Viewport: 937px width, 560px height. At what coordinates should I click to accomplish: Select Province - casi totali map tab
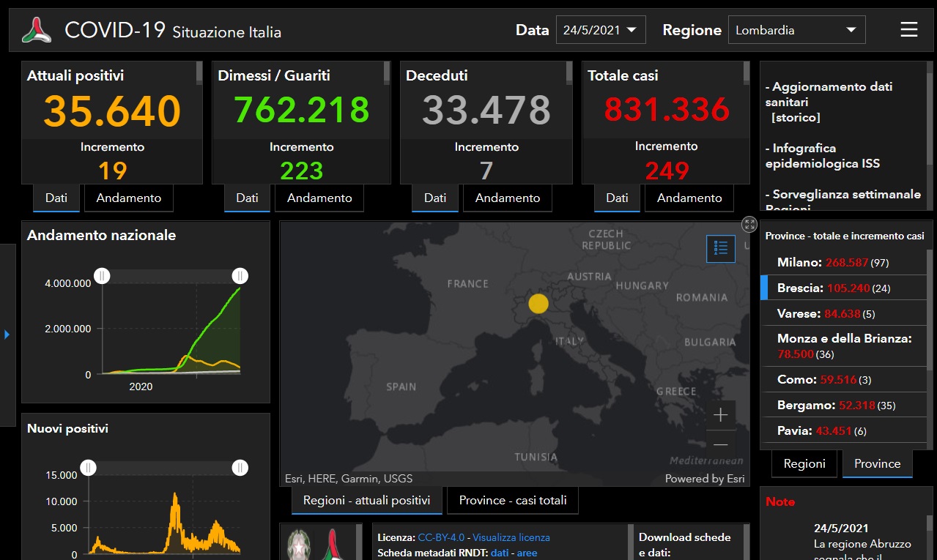[x=512, y=501]
